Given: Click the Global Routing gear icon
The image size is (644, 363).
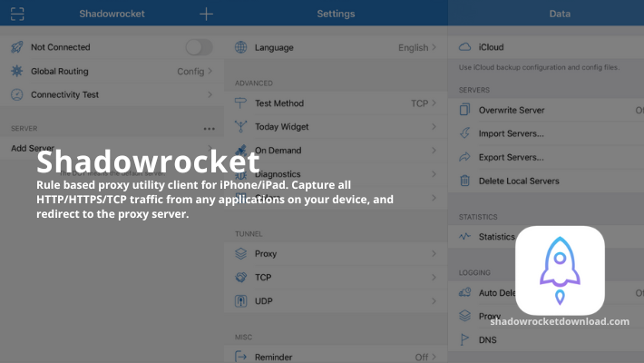Looking at the screenshot, I should pyautogui.click(x=17, y=71).
